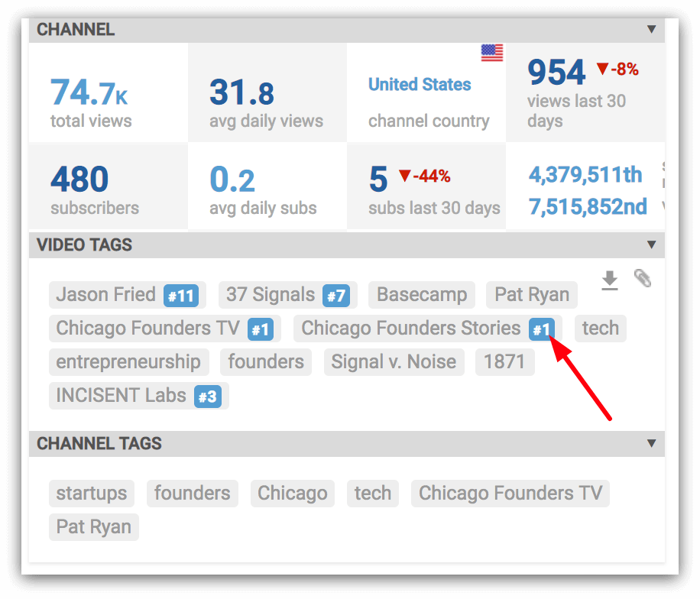Open the 4,379,511th rank link
Screen dimensions: 700x599
pos(585,174)
